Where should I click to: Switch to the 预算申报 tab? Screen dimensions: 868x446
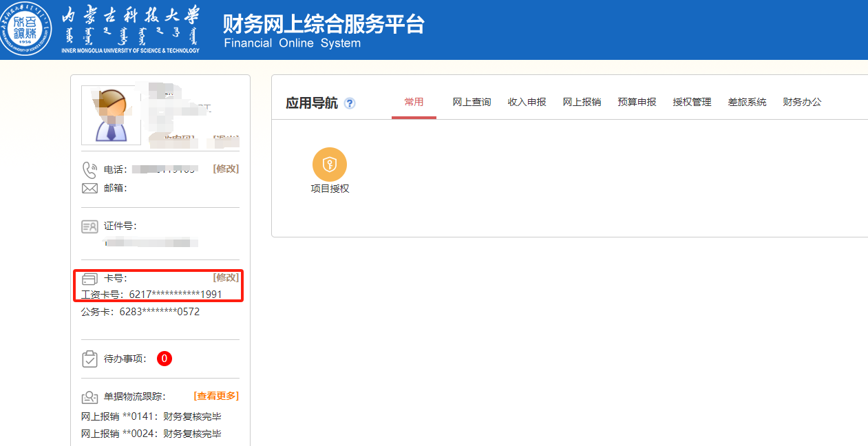(x=637, y=102)
